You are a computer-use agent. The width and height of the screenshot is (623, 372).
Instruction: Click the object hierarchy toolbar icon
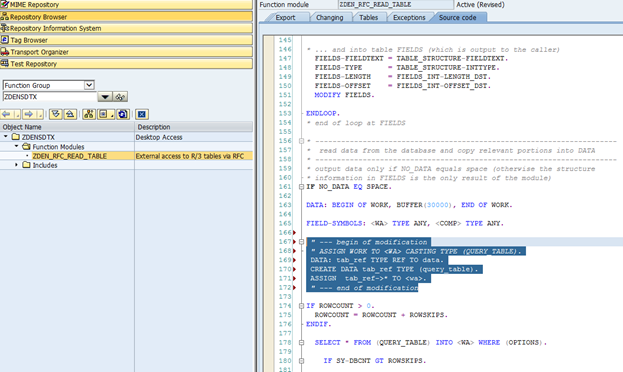pos(89,114)
